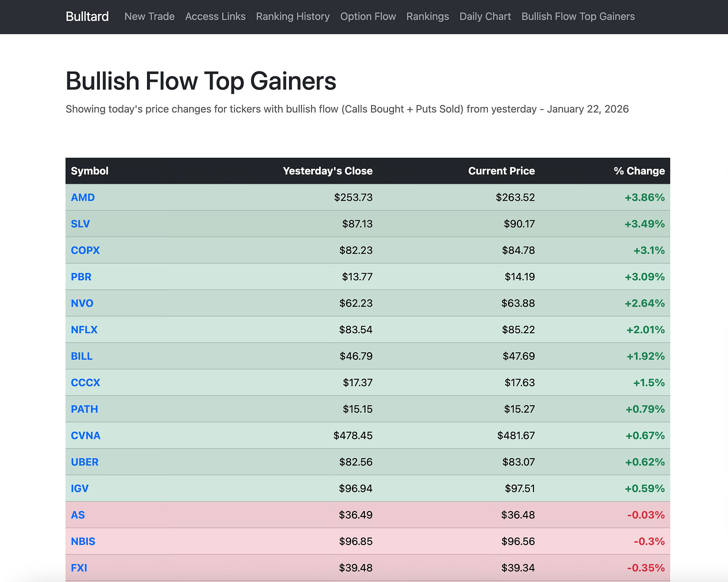Click the % Change column header
728x582 pixels.
click(639, 171)
